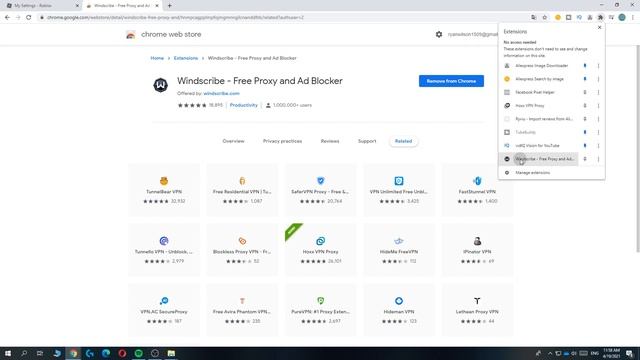Open more options for the Ryviu extension
The image size is (640, 360).
598,119
